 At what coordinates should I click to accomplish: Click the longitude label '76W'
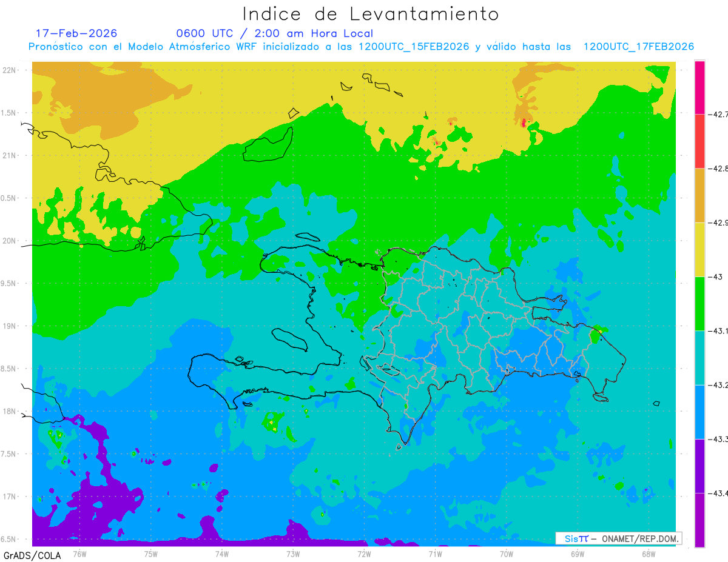79,554
